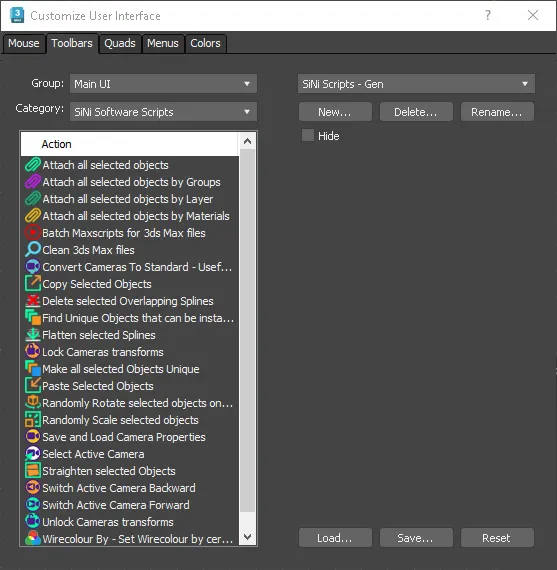The width and height of the screenshot is (557, 570).
Task: Select 'Lock Cameras transforms' text row
Action: coord(103,352)
